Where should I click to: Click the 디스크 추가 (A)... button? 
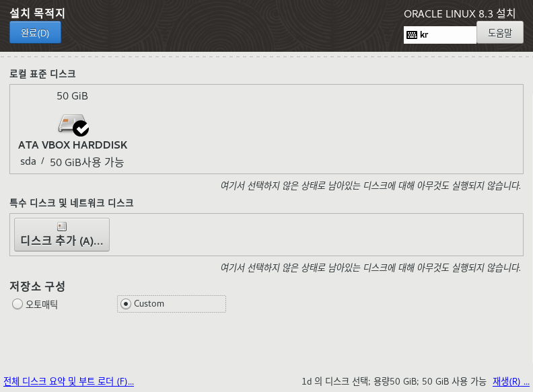62,235
